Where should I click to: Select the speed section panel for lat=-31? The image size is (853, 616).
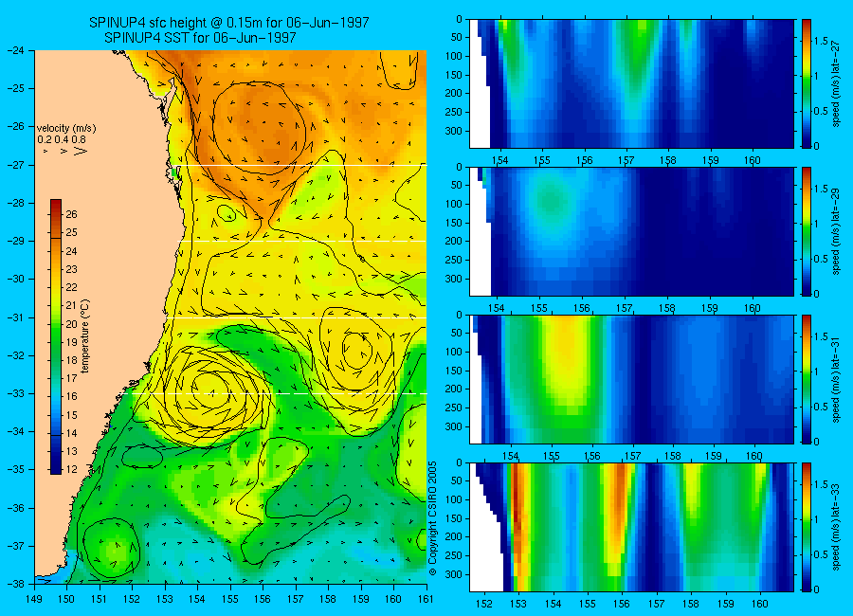tap(631, 379)
